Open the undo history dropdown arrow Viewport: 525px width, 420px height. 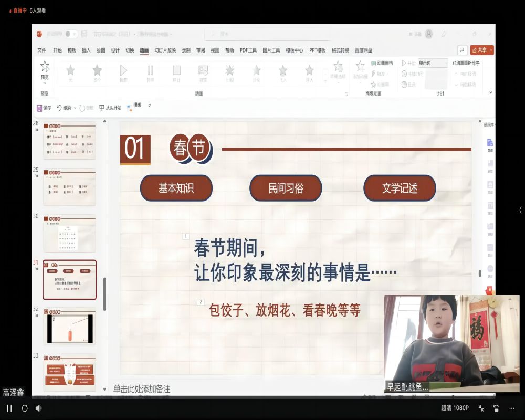tap(75, 108)
